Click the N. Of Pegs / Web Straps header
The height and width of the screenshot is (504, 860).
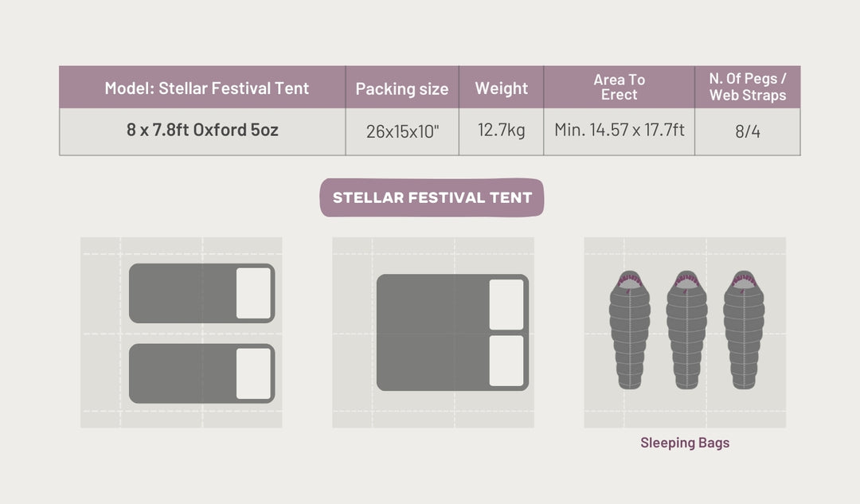pos(747,87)
